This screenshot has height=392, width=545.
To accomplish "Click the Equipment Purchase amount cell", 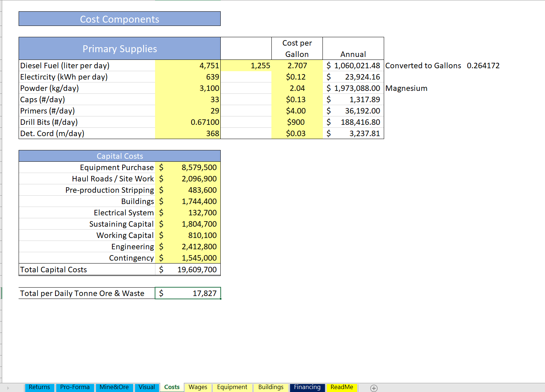I will [x=188, y=167].
